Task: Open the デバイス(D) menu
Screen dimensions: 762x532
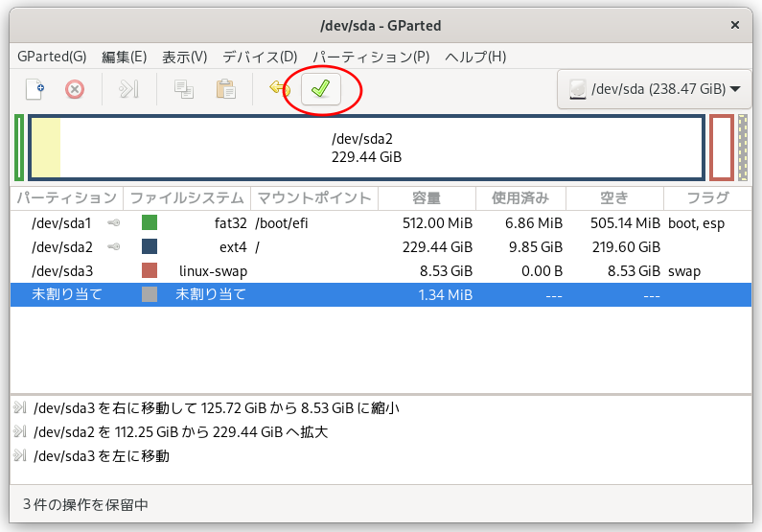Action: pyautogui.click(x=260, y=57)
